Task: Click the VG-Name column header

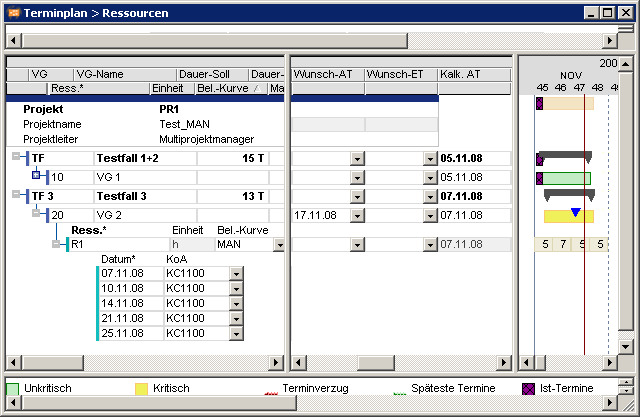Action: (124, 75)
